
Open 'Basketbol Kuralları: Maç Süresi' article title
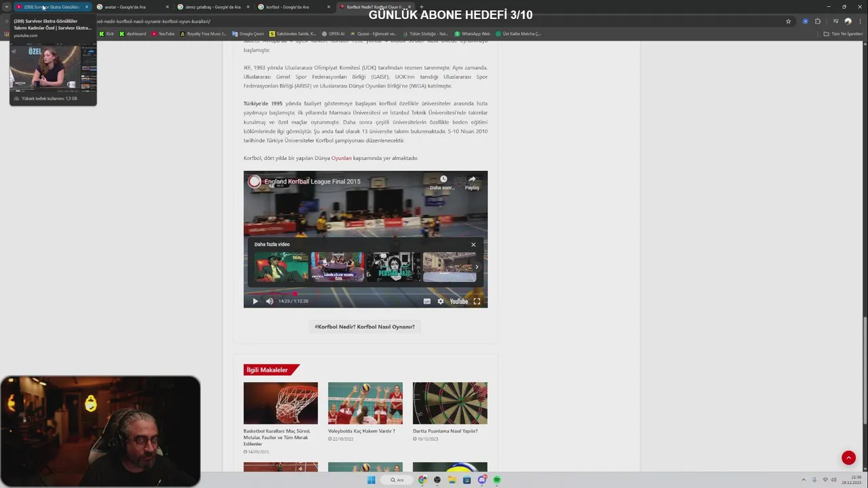click(277, 437)
